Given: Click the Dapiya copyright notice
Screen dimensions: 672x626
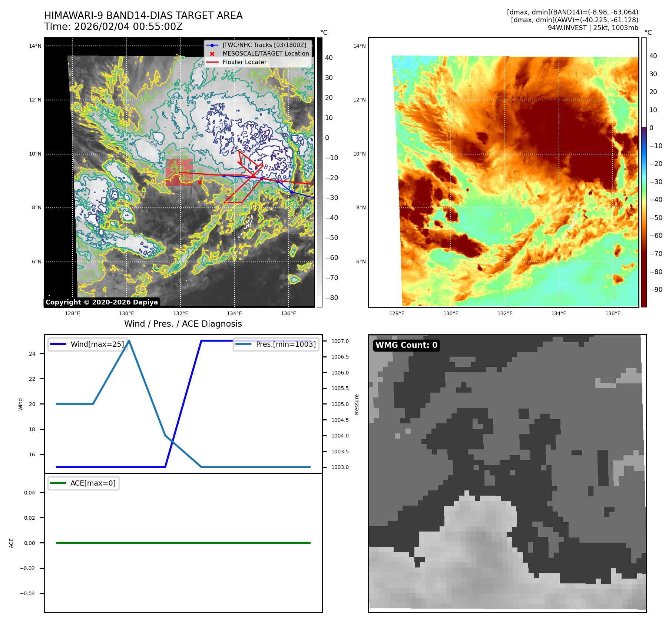Looking at the screenshot, I should pyautogui.click(x=102, y=302).
